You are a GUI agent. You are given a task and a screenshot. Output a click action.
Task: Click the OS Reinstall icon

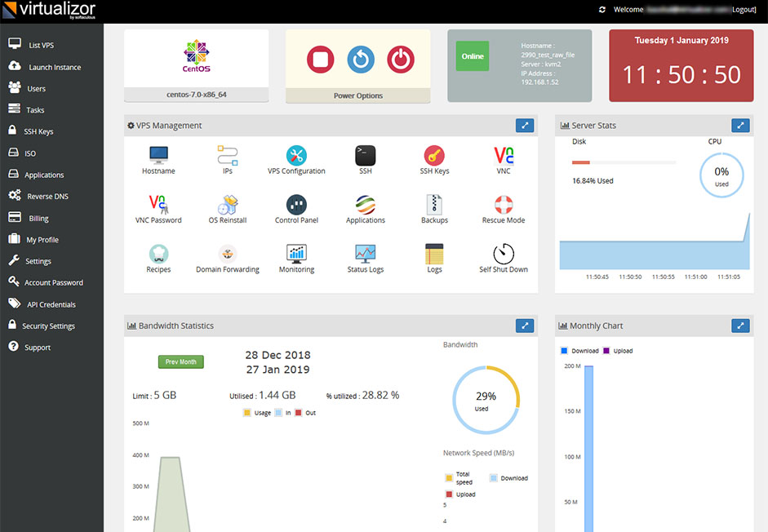click(x=228, y=204)
